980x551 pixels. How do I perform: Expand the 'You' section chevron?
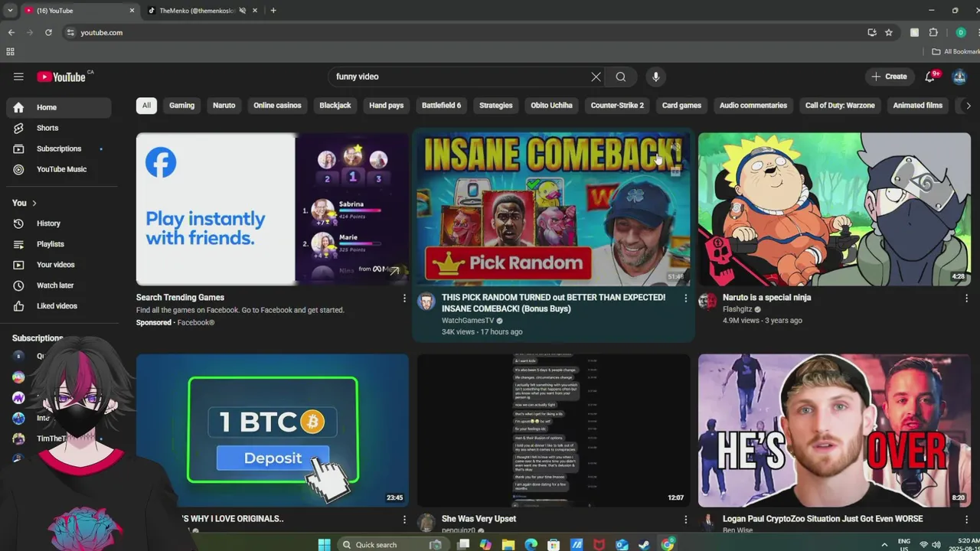[x=34, y=203]
